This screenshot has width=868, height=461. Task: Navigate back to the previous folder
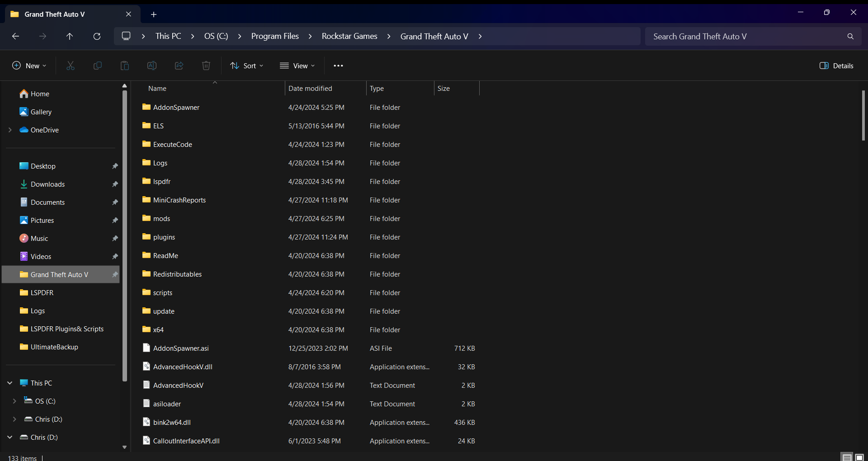(x=15, y=36)
